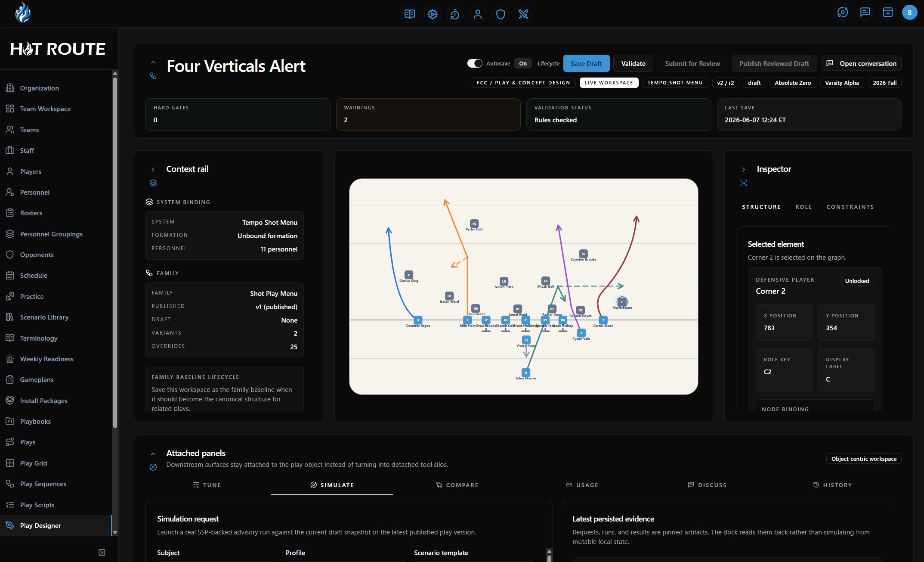This screenshot has width=924, height=562.
Task: Open Organization in the sidebar
Action: point(56,88)
